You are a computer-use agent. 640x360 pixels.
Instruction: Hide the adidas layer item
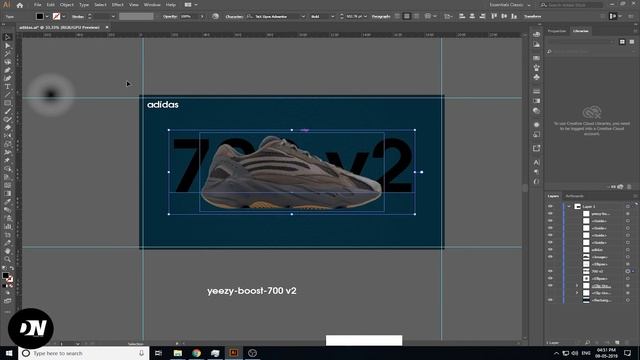550,249
